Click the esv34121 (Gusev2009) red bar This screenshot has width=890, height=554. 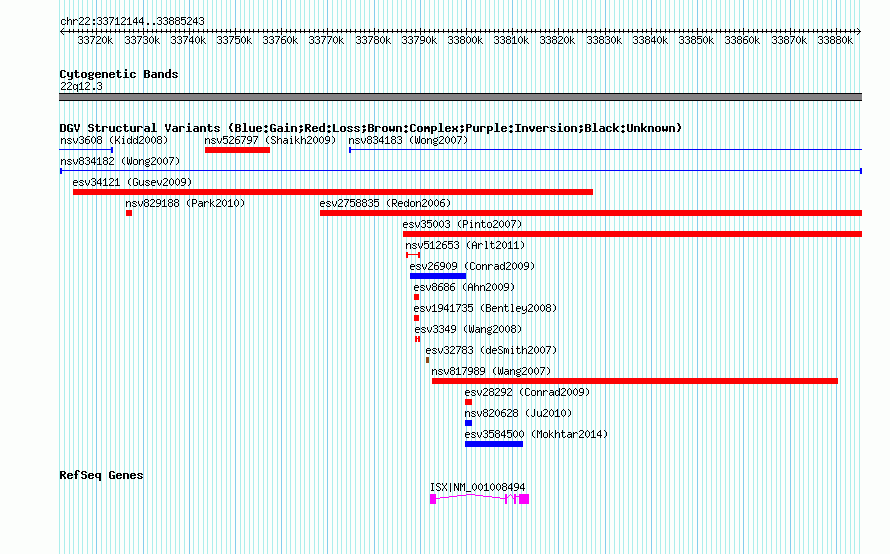point(333,192)
